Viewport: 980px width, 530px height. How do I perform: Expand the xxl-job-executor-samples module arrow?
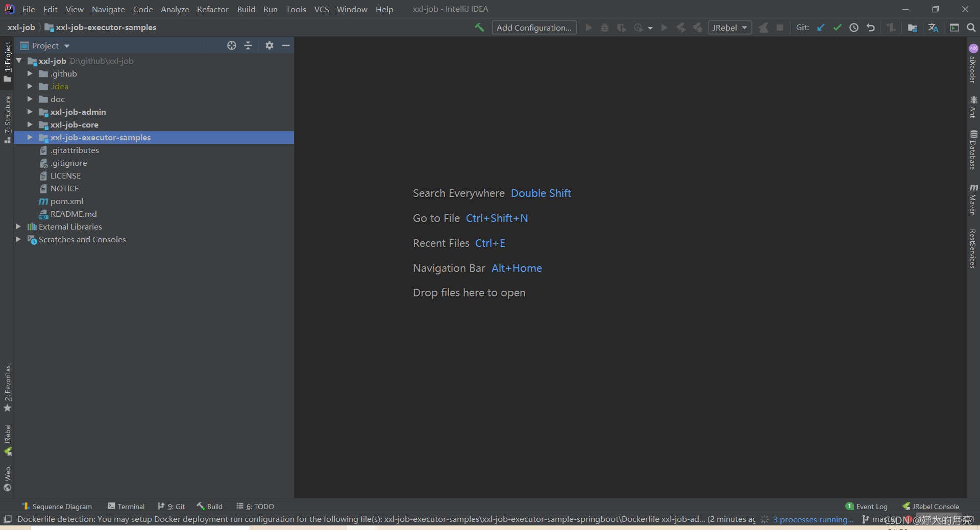pyautogui.click(x=30, y=137)
